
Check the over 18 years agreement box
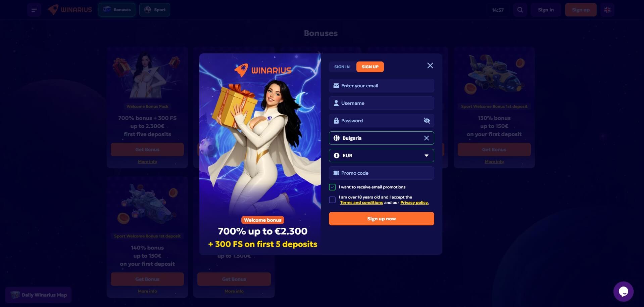click(x=332, y=200)
